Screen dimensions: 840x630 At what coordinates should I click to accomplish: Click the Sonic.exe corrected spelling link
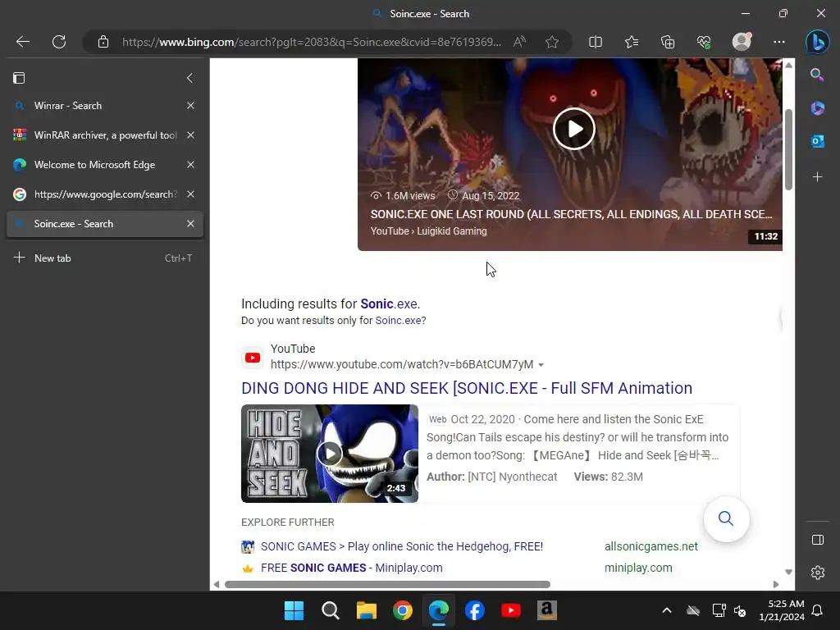point(390,304)
